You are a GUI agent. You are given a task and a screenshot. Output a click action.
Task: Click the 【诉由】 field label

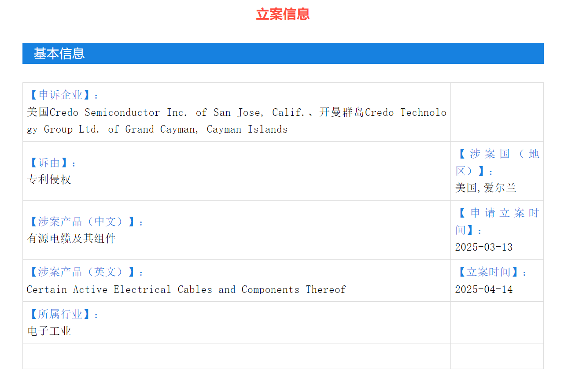pos(52,163)
